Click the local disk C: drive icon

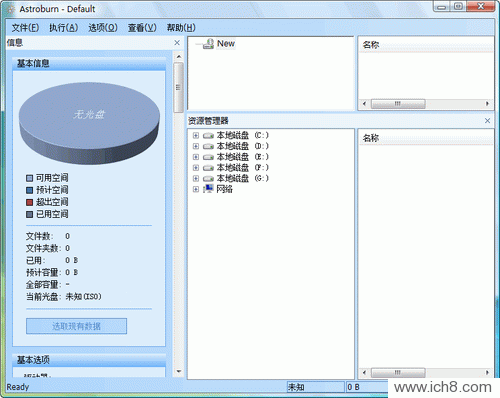[x=208, y=136]
